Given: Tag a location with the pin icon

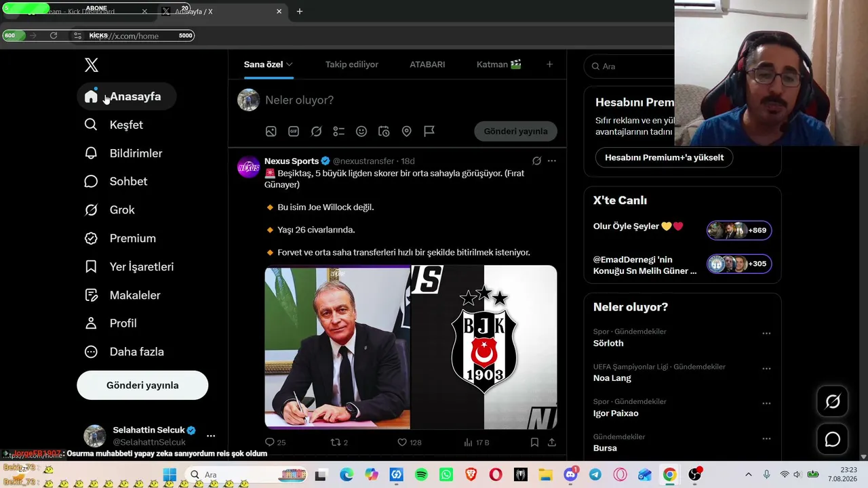Looking at the screenshot, I should [x=407, y=131].
